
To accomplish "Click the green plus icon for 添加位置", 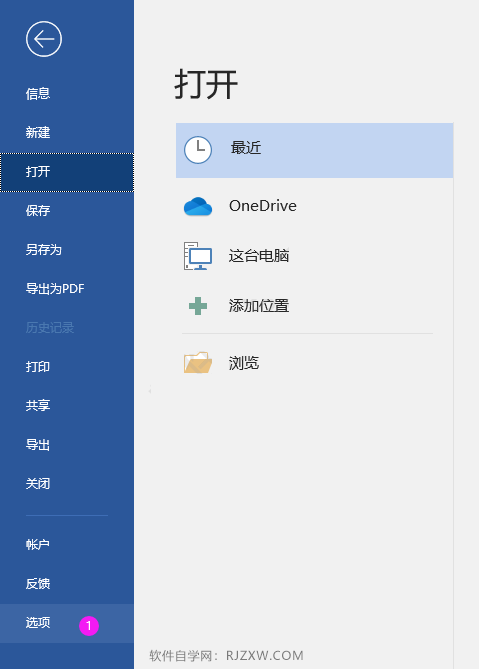I will [x=198, y=306].
